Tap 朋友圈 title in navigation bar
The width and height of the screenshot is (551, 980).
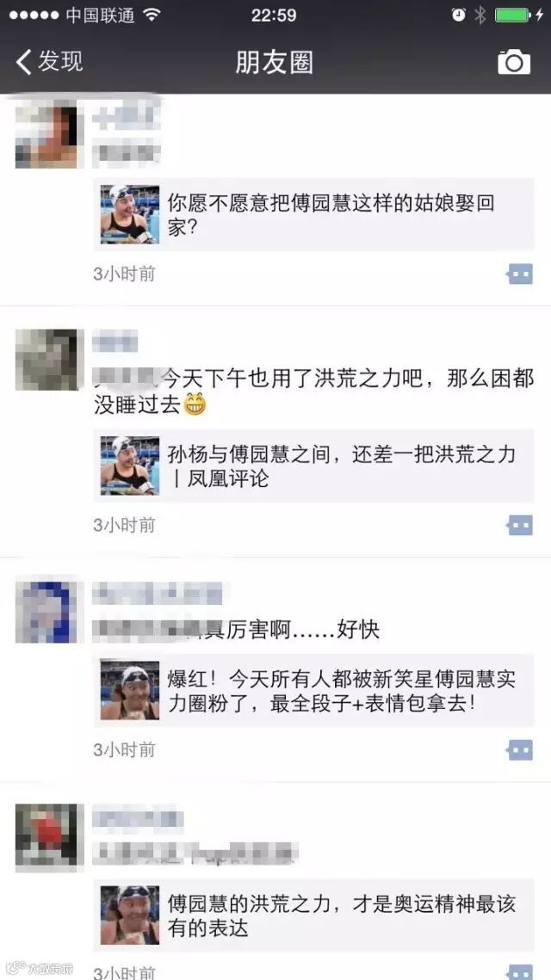coord(275,63)
